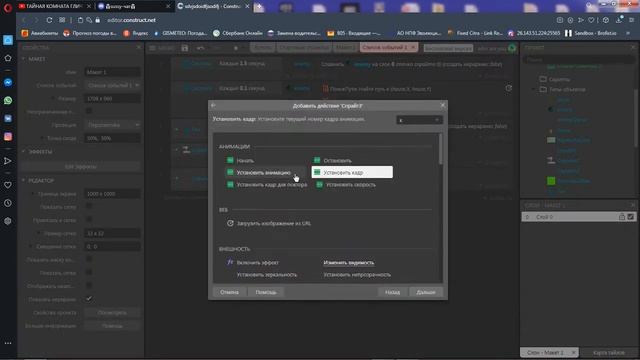Expand the 'Типы объектов' folder in project

[x=534, y=89]
